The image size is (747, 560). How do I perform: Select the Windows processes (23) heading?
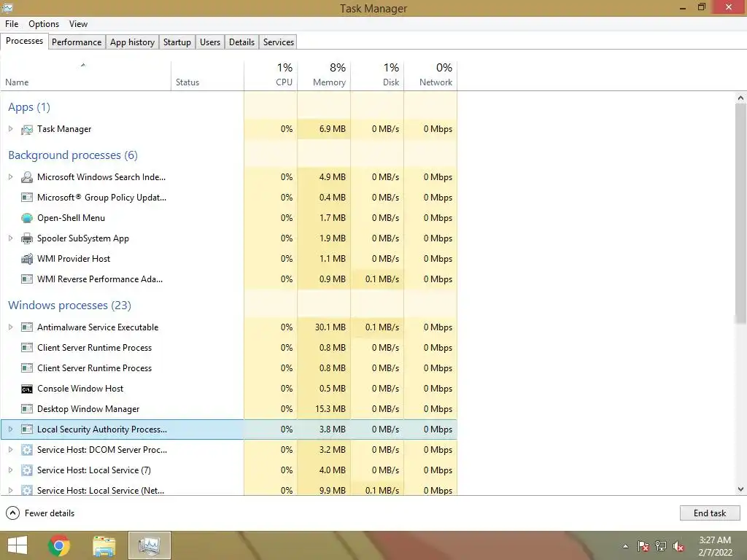[x=69, y=306]
